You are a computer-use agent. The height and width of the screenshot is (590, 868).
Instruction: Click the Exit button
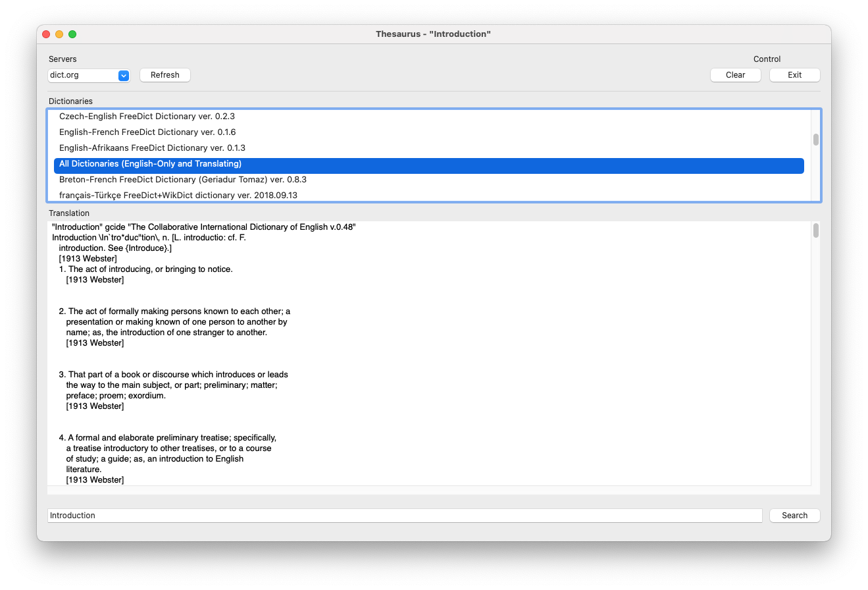(795, 75)
